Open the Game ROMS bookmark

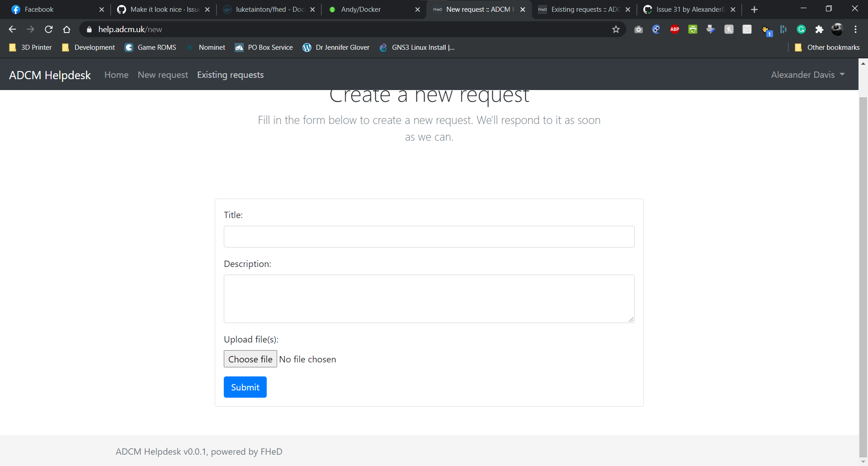151,48
